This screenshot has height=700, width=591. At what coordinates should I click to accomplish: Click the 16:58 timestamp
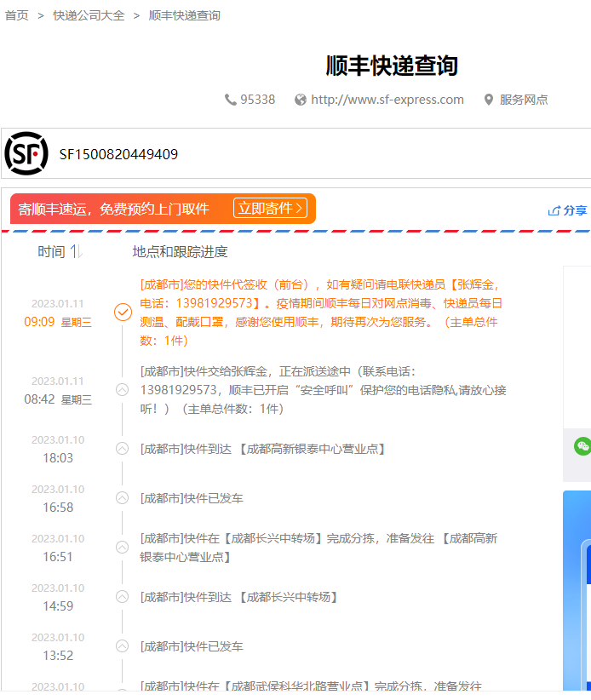[x=58, y=508]
